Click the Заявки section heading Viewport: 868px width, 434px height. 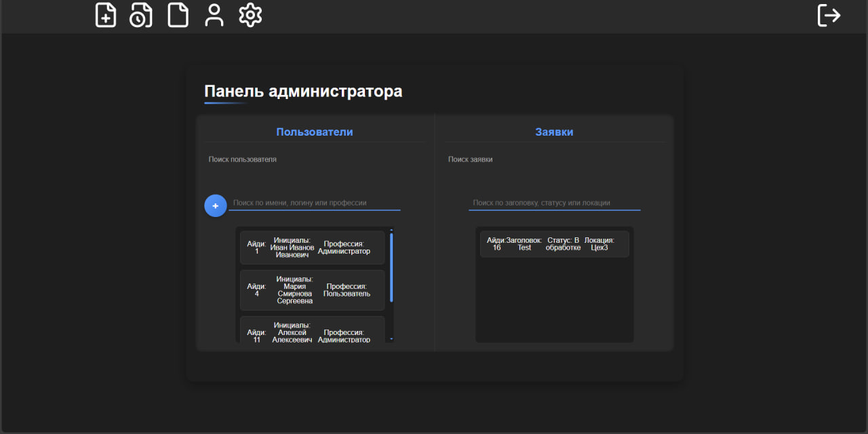[x=555, y=132]
